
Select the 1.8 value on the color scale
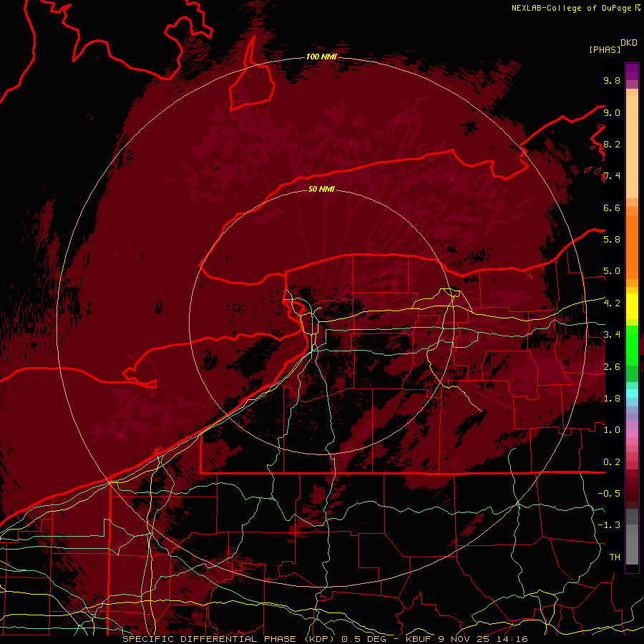[612, 399]
